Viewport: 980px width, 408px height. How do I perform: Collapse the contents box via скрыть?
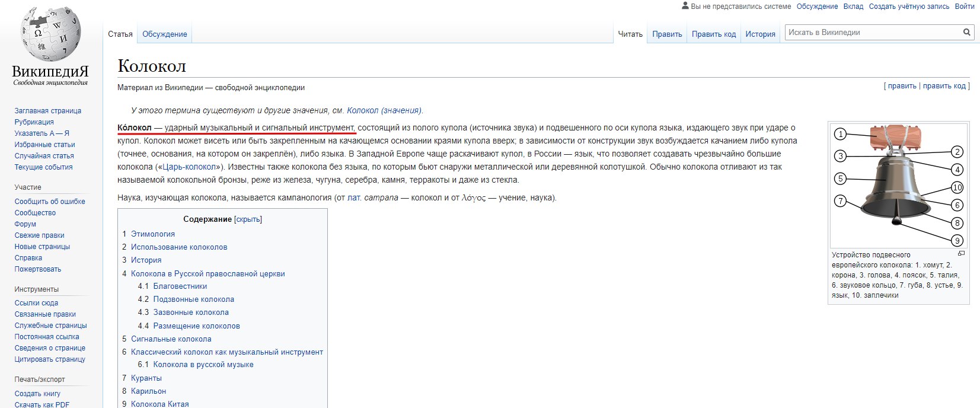248,219
